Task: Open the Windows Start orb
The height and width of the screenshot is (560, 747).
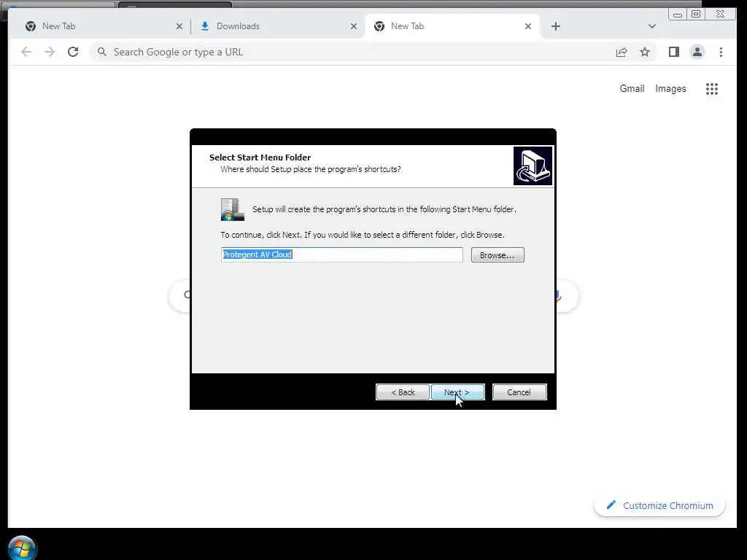Action: (22, 548)
